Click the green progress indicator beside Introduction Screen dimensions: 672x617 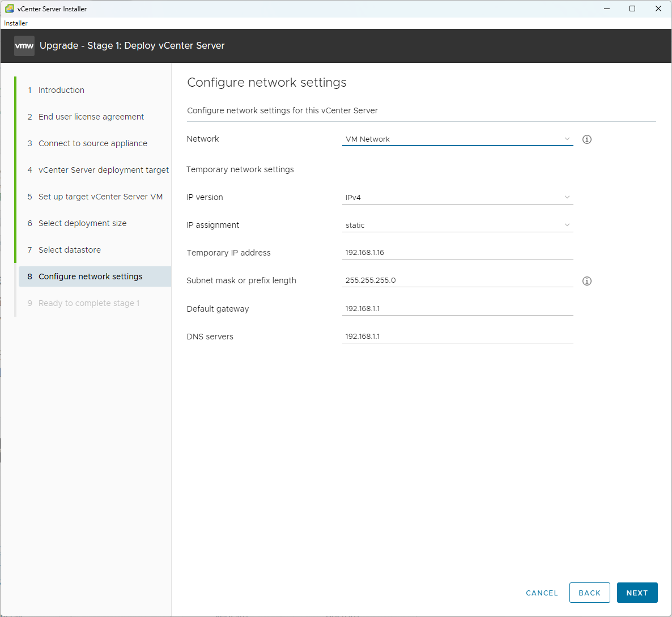[16, 90]
